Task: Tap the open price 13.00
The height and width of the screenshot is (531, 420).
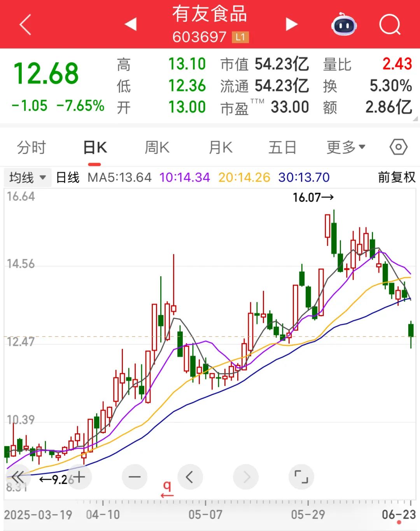Action: pos(187,107)
